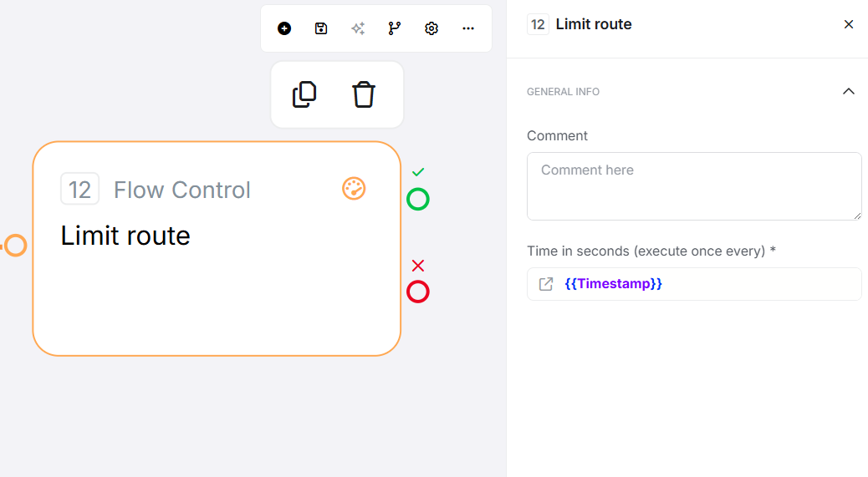Delete the node with the trash icon
The height and width of the screenshot is (477, 868).
(x=364, y=94)
